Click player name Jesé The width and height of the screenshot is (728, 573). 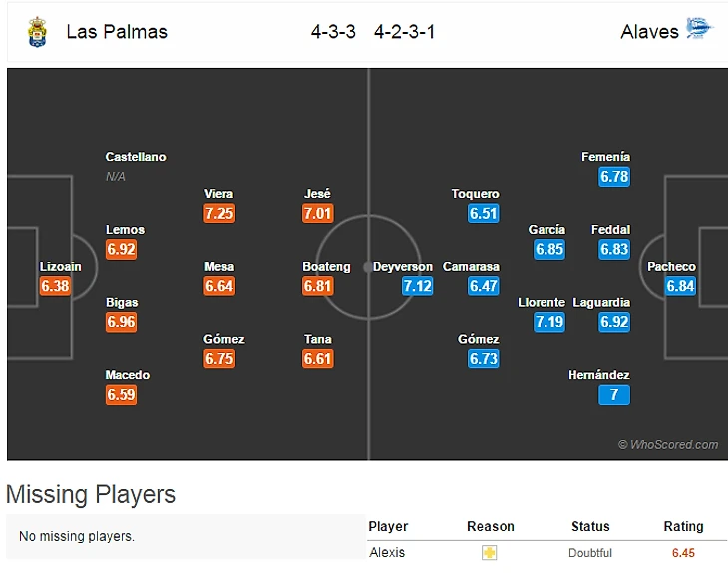pyautogui.click(x=318, y=194)
